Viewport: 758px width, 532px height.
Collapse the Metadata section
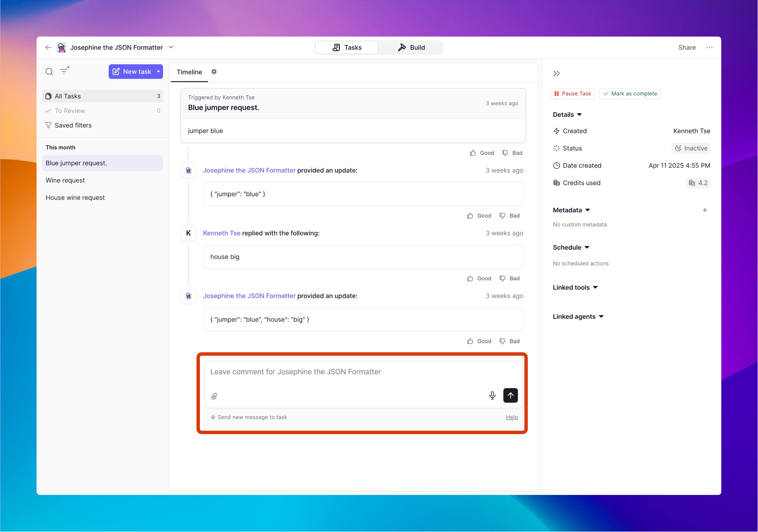571,210
